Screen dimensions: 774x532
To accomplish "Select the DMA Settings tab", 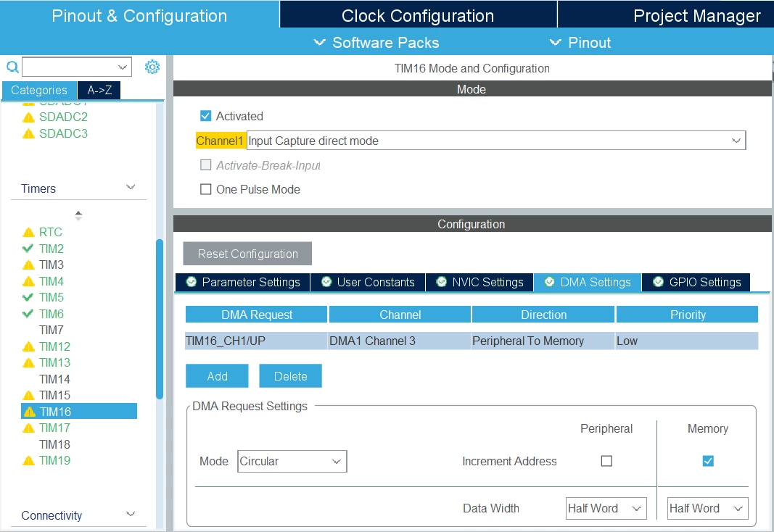I will (588, 282).
